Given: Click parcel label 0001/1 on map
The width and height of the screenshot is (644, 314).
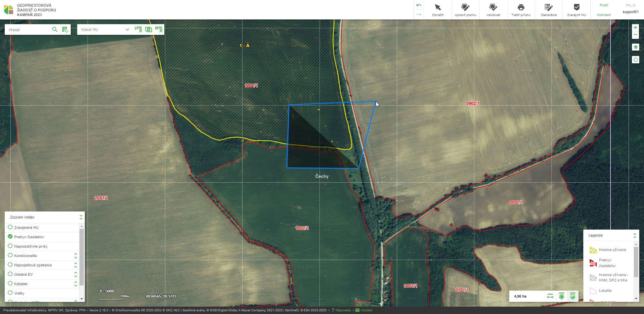Looking at the screenshot, I should coord(516,202).
